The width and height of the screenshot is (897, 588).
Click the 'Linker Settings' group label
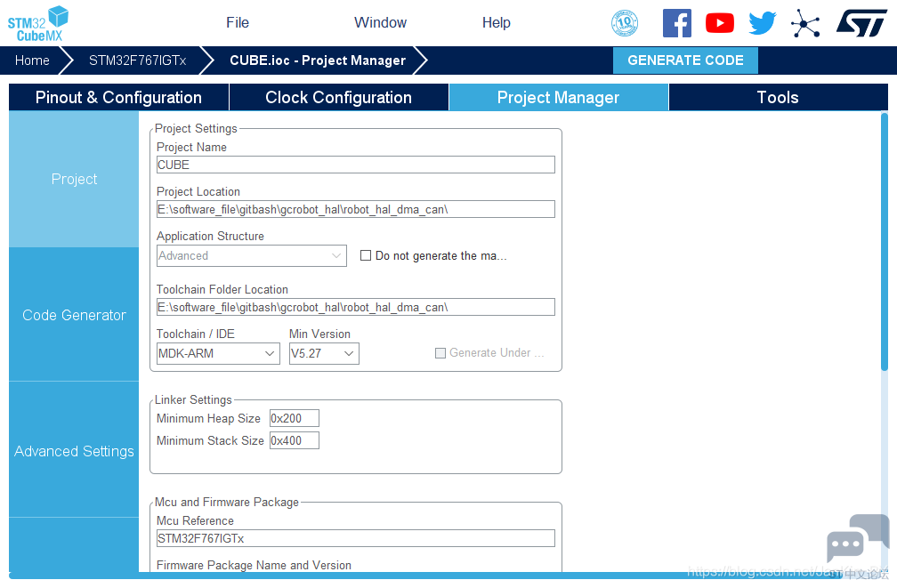(193, 399)
